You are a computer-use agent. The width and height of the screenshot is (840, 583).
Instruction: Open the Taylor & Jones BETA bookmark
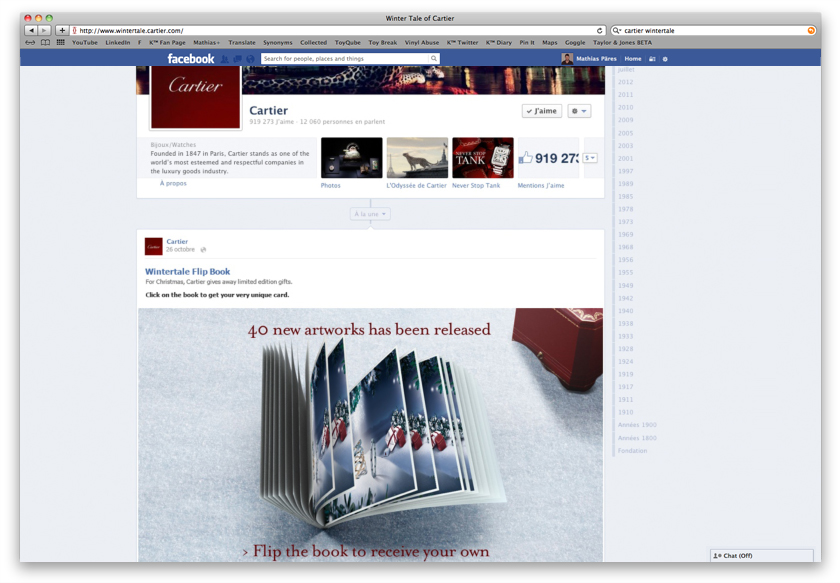[622, 42]
